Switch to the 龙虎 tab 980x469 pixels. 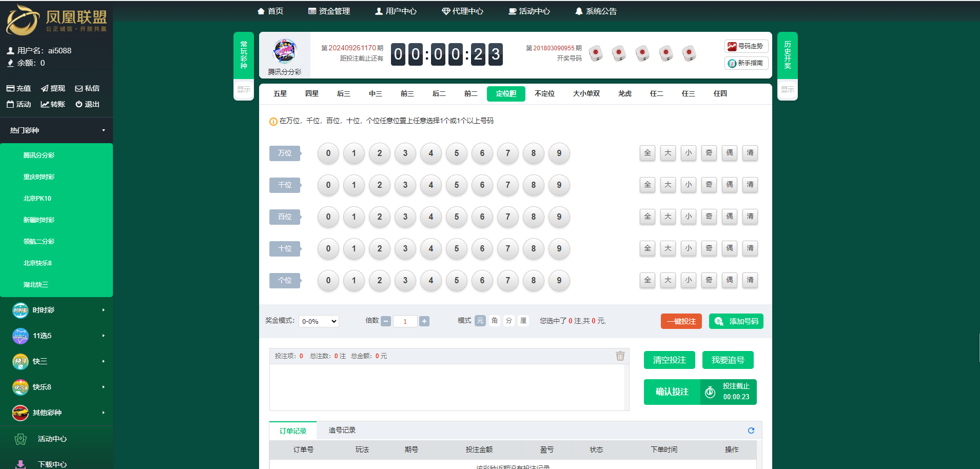pos(625,94)
